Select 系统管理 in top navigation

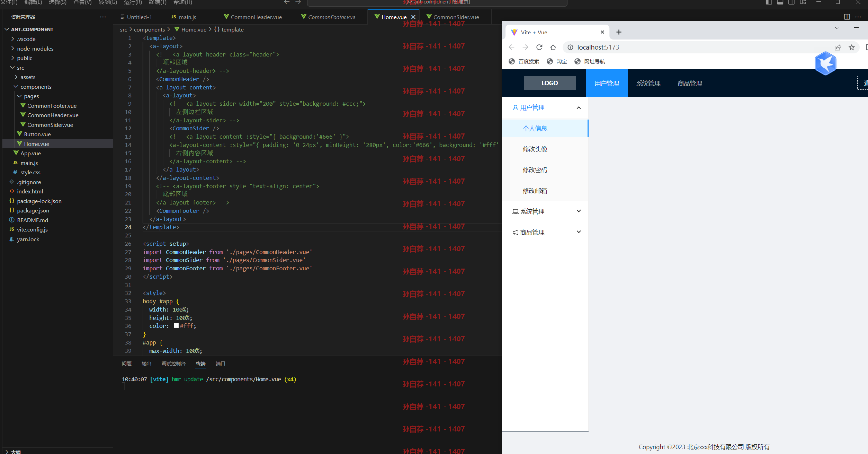pos(648,83)
